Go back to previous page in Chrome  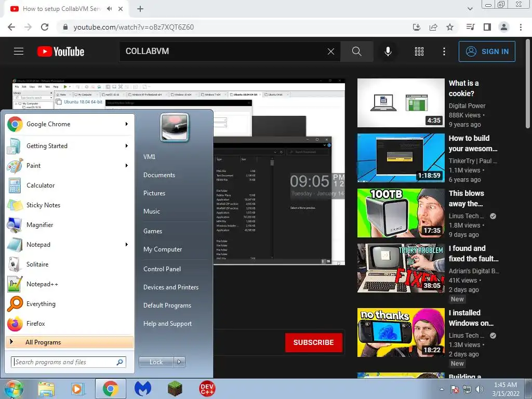(11, 27)
